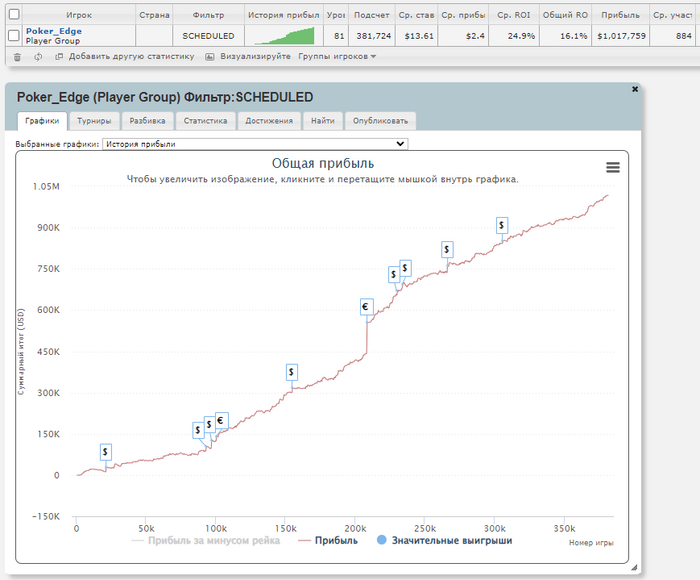Click the € win marker near 600K profit
Image resolution: width=700 pixels, height=580 pixels.
coord(367,307)
